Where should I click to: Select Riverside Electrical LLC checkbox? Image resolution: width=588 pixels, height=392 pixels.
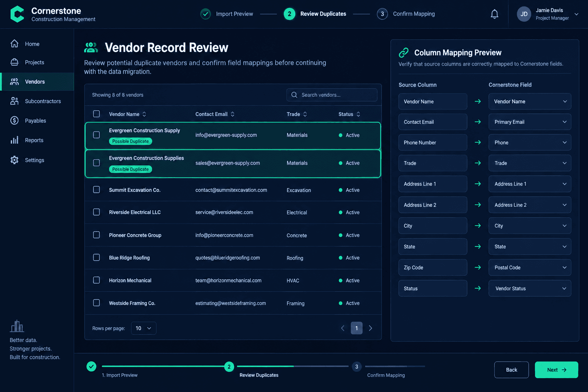pyautogui.click(x=96, y=212)
